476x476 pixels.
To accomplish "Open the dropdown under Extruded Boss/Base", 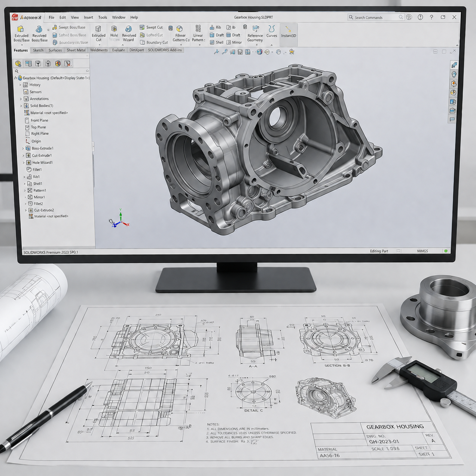I will (21, 45).
